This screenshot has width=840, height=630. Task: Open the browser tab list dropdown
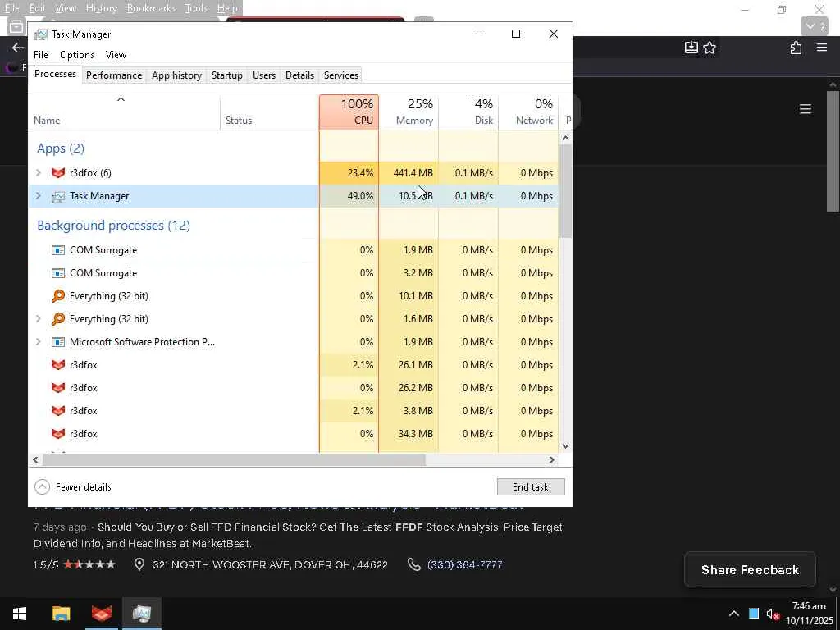tap(815, 26)
